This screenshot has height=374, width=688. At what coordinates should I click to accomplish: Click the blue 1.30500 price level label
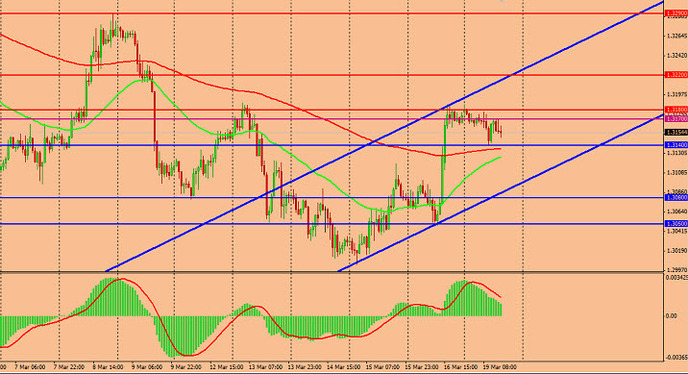coord(677,223)
